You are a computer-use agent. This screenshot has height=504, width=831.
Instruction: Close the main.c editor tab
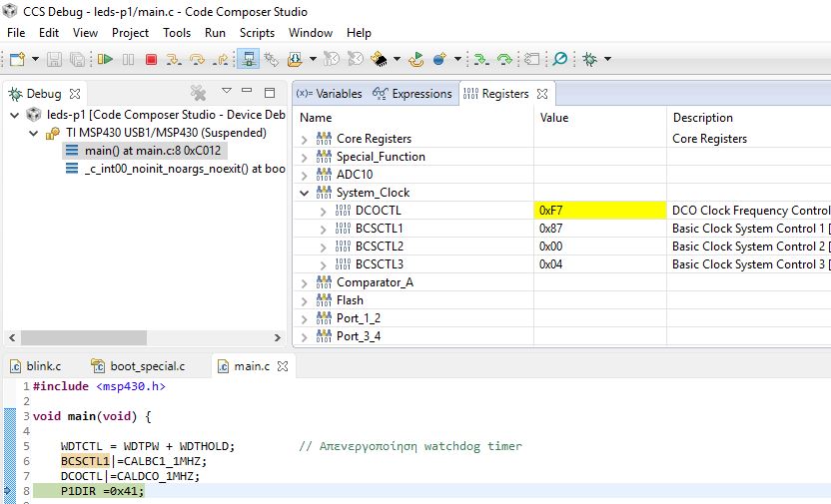[283, 366]
